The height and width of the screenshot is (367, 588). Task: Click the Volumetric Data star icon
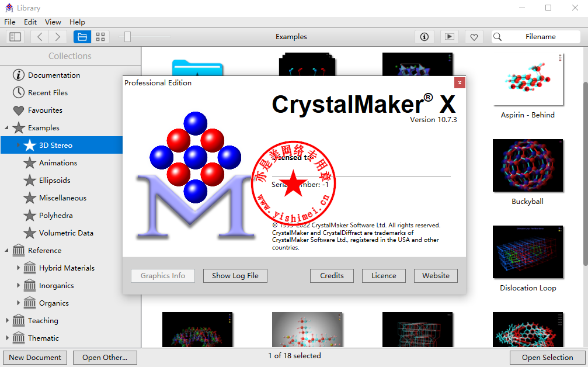click(30, 233)
